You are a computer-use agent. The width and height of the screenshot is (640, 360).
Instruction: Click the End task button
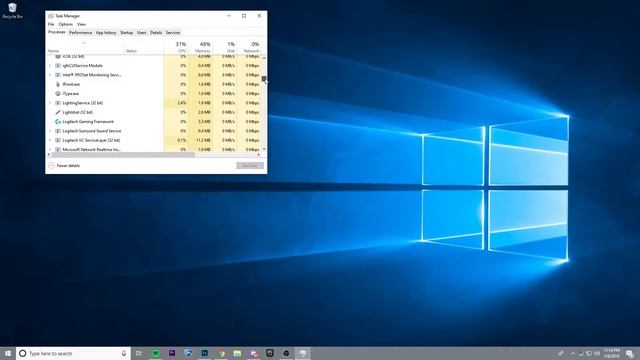250,166
